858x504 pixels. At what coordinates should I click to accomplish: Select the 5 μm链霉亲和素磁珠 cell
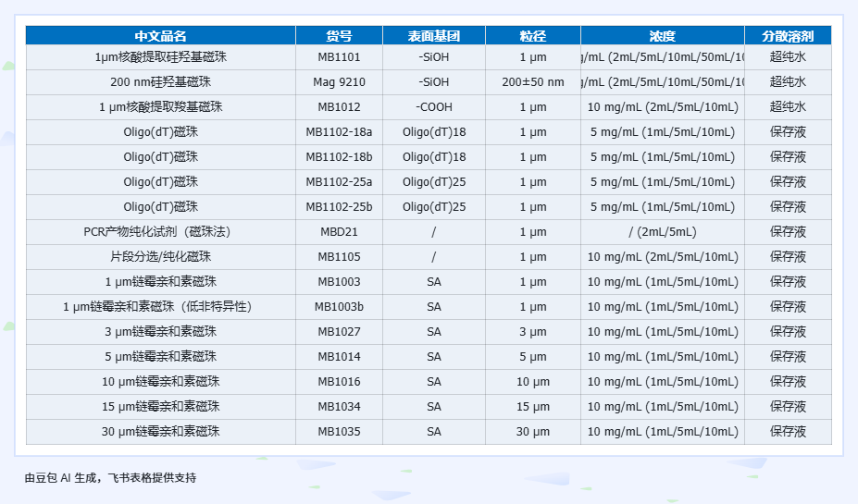(160, 357)
